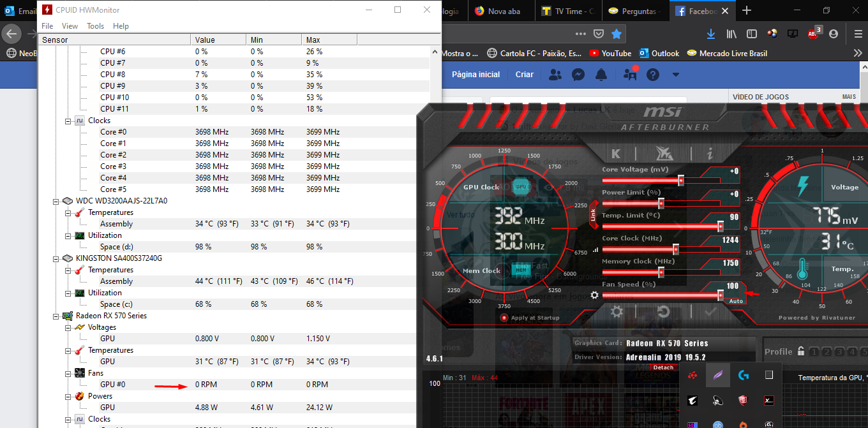Collapse the Powers node under Radeon RX 570

68,396
